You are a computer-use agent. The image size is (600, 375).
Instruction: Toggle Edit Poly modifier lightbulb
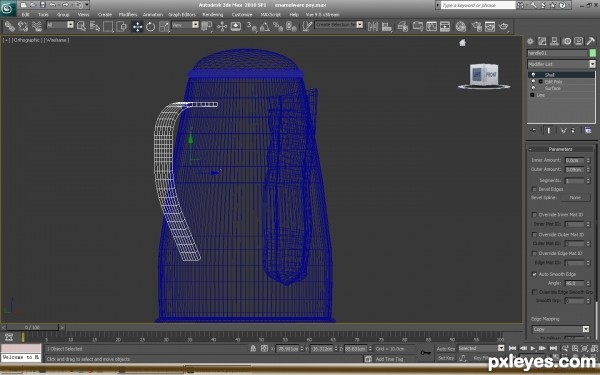point(533,82)
